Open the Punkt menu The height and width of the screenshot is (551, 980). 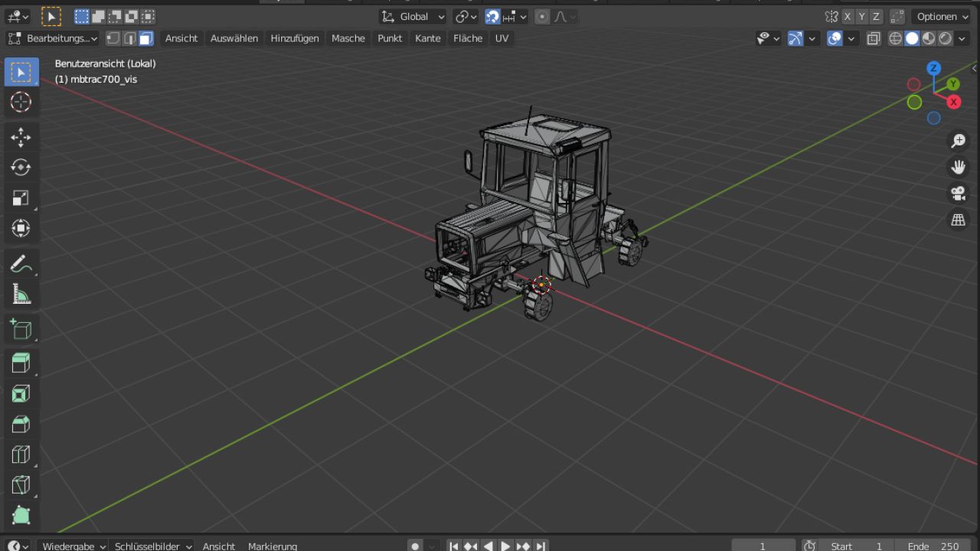(x=390, y=38)
